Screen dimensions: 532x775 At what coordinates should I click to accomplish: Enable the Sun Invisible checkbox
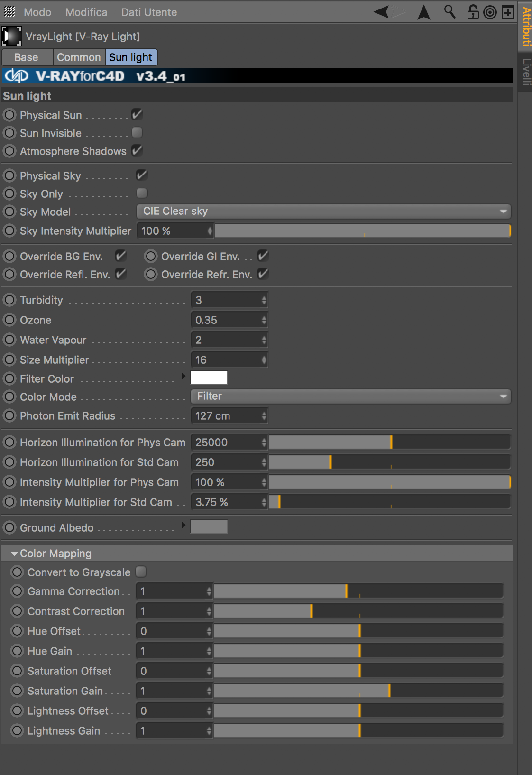point(137,133)
